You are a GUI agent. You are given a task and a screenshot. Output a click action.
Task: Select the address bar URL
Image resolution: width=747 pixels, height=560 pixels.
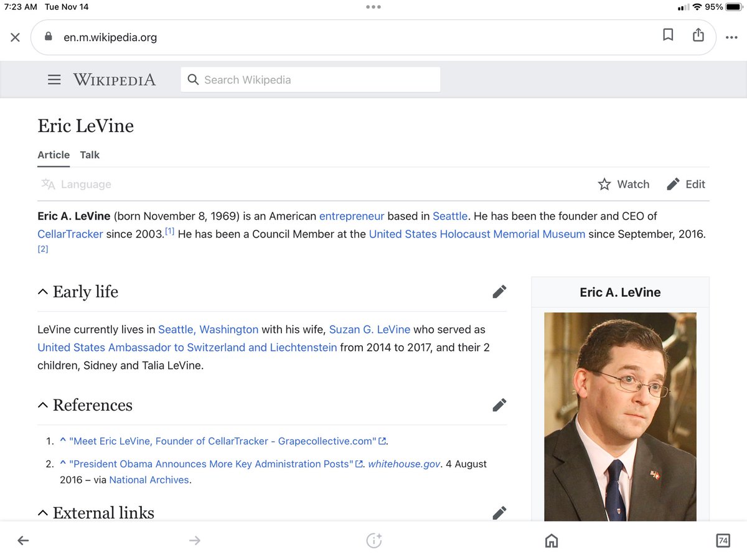click(x=110, y=37)
